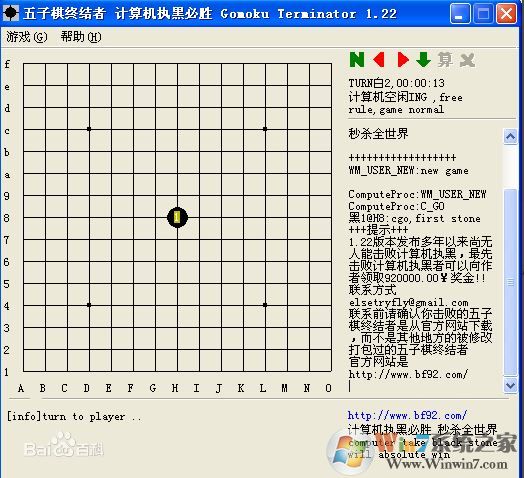The image size is (524, 478).
Task: Click the '[info]turn to player ..' status text
Action: [74, 417]
